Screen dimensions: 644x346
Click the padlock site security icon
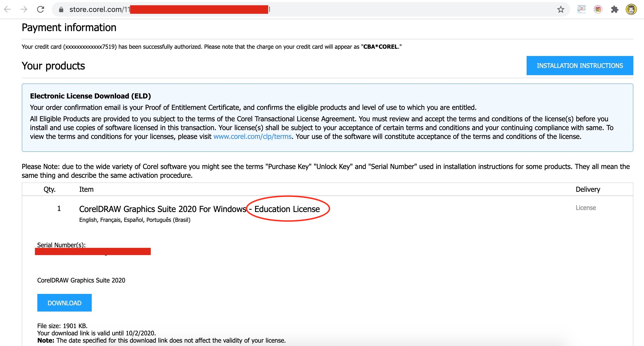pyautogui.click(x=61, y=10)
